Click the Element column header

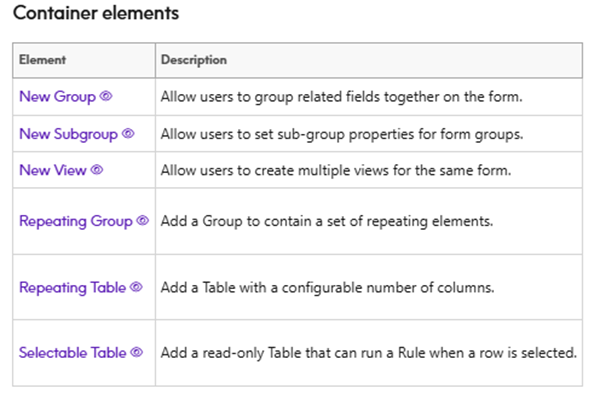42,60
